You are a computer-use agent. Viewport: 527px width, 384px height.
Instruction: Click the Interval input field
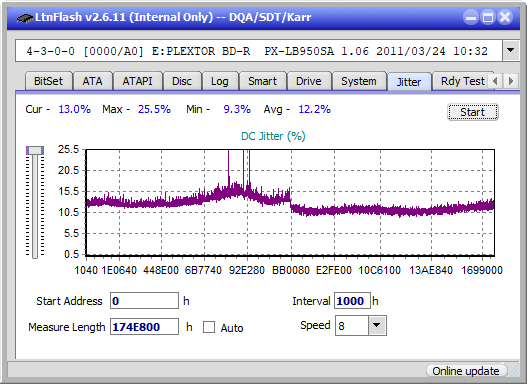tap(352, 301)
